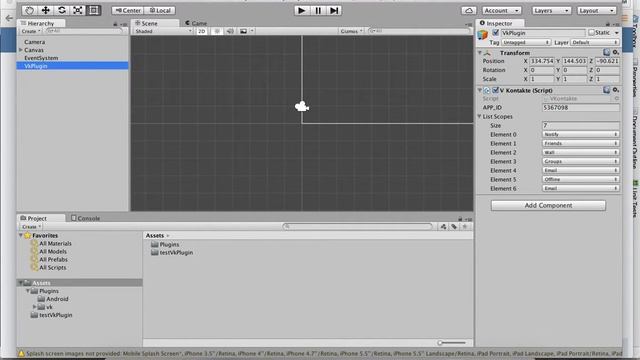This screenshot has width=640, height=360.
Task: Search by type icon in Project
Action: tap(443, 227)
